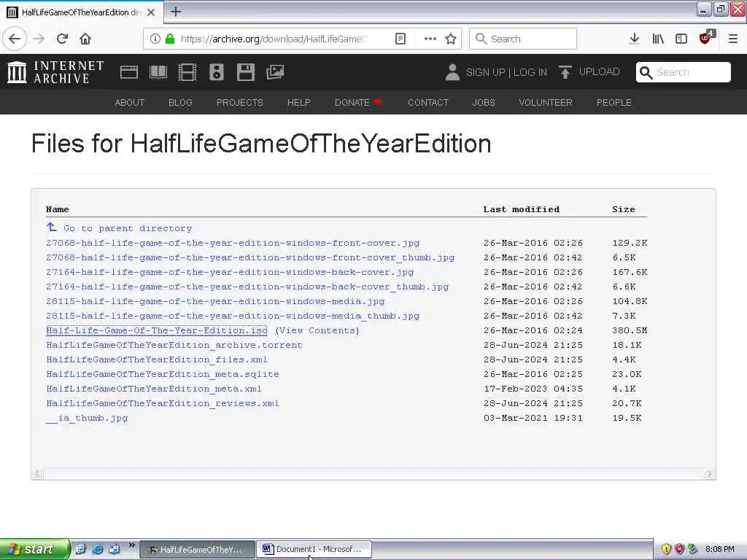This screenshot has width=747, height=560.
Task: Download Half-Life-Game-Of-The-Year-Edition.iso
Action: click(157, 330)
